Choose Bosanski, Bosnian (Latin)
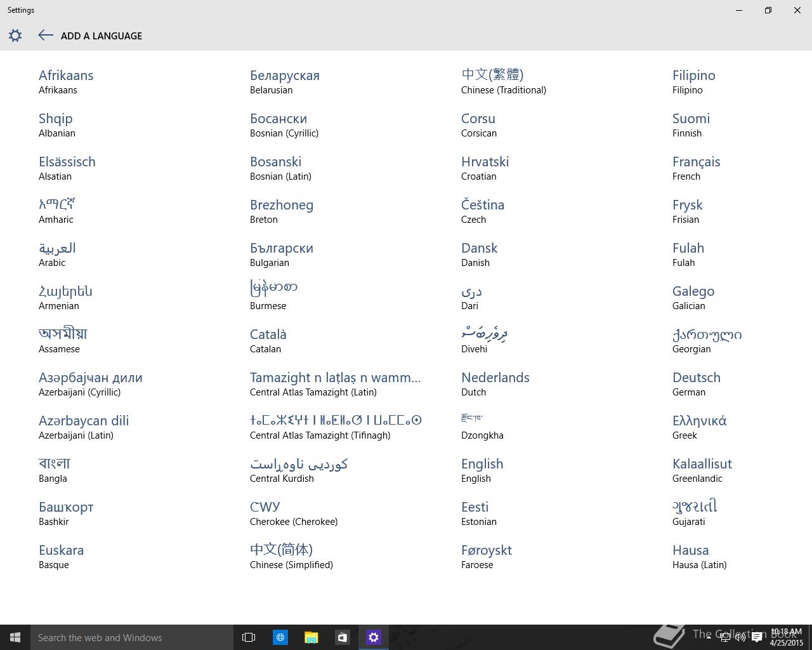This screenshot has height=650, width=812. [280, 168]
